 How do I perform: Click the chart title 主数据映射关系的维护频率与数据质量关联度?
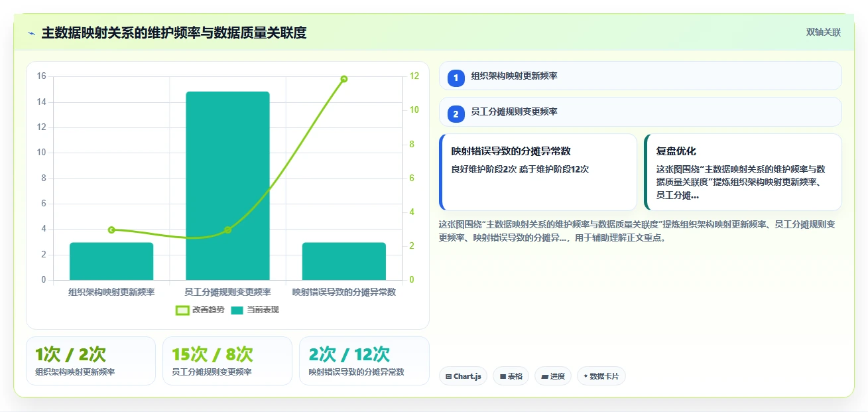coord(174,33)
